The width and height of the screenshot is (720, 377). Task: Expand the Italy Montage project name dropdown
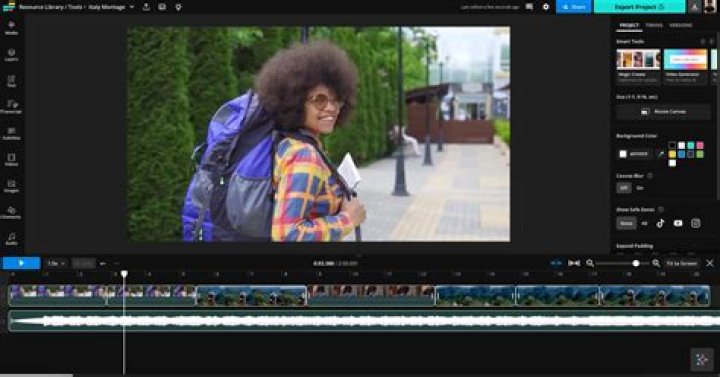coord(132,7)
